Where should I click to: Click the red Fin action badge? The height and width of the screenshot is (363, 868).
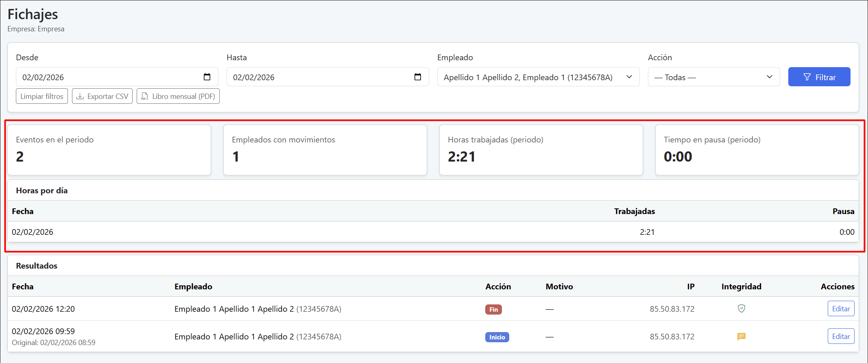click(493, 309)
